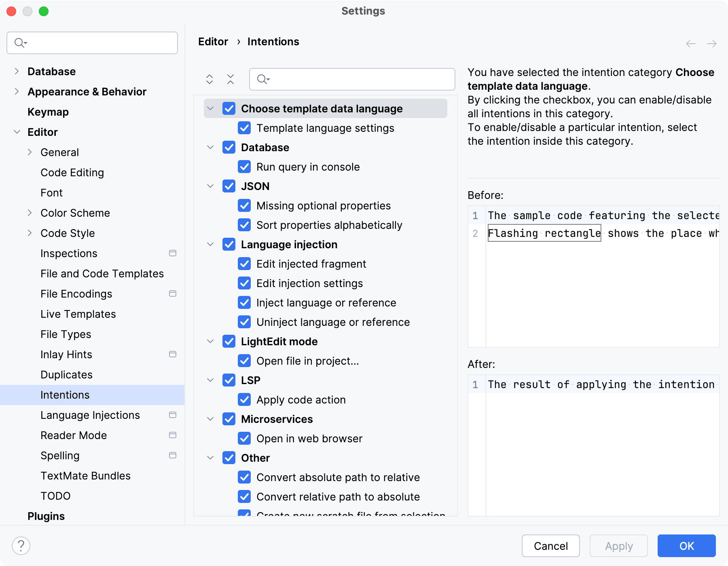Expand the Appearance & Behavior settings section
The height and width of the screenshot is (566, 728).
[x=17, y=92]
